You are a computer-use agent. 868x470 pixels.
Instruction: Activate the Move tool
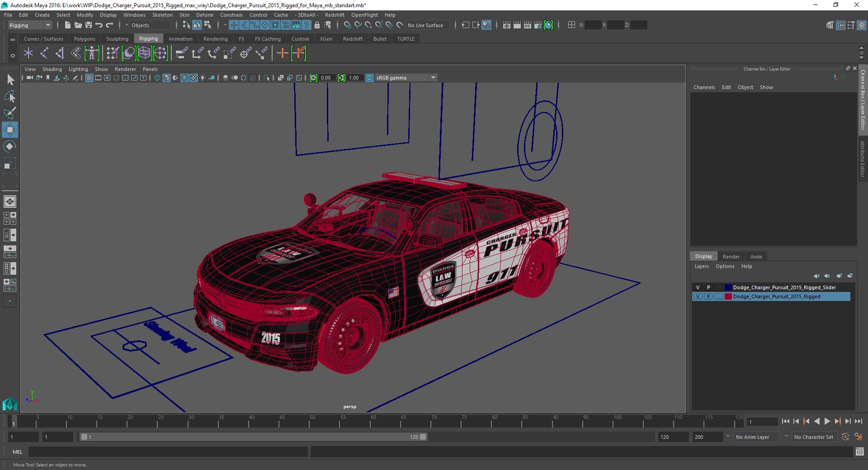(x=10, y=130)
